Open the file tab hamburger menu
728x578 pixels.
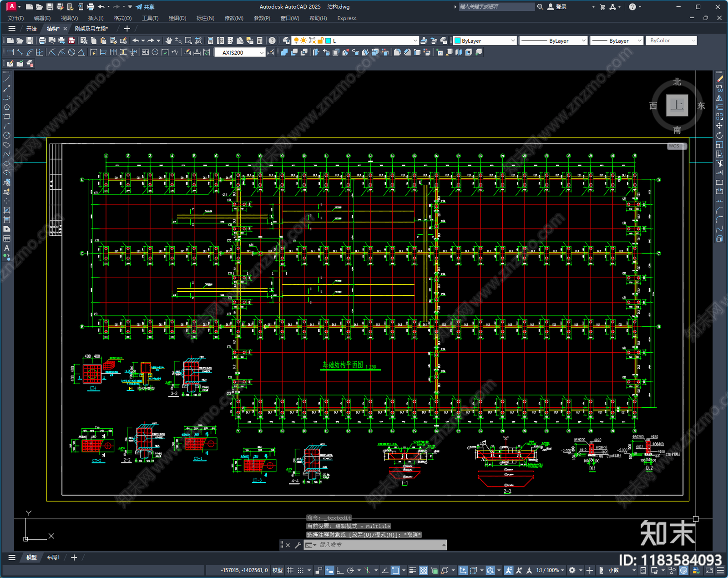[12, 29]
